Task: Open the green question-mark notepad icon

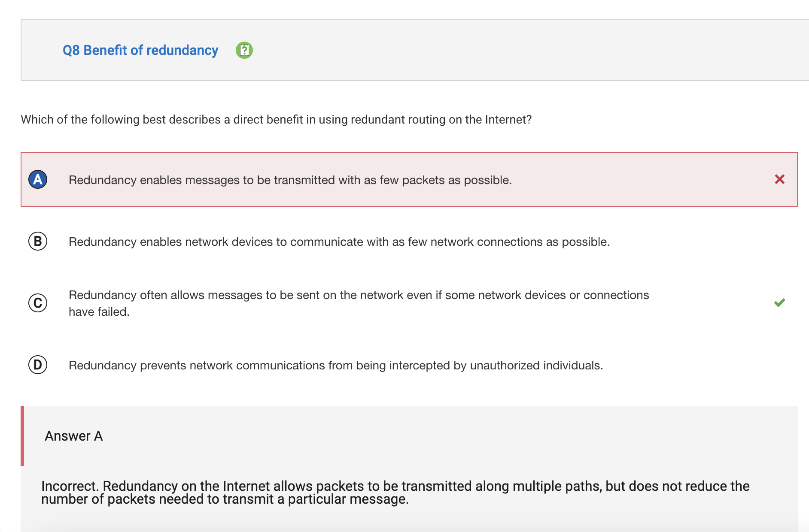Action: coord(244,50)
